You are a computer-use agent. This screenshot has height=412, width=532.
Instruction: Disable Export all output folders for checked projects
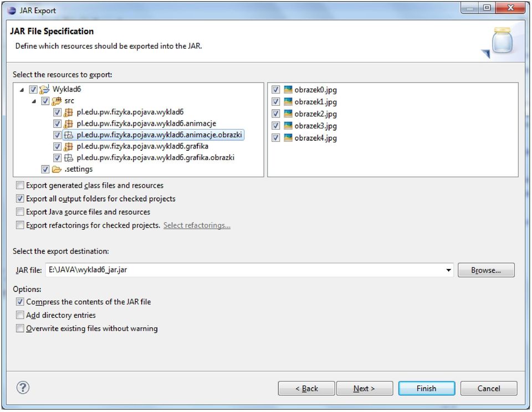point(20,199)
